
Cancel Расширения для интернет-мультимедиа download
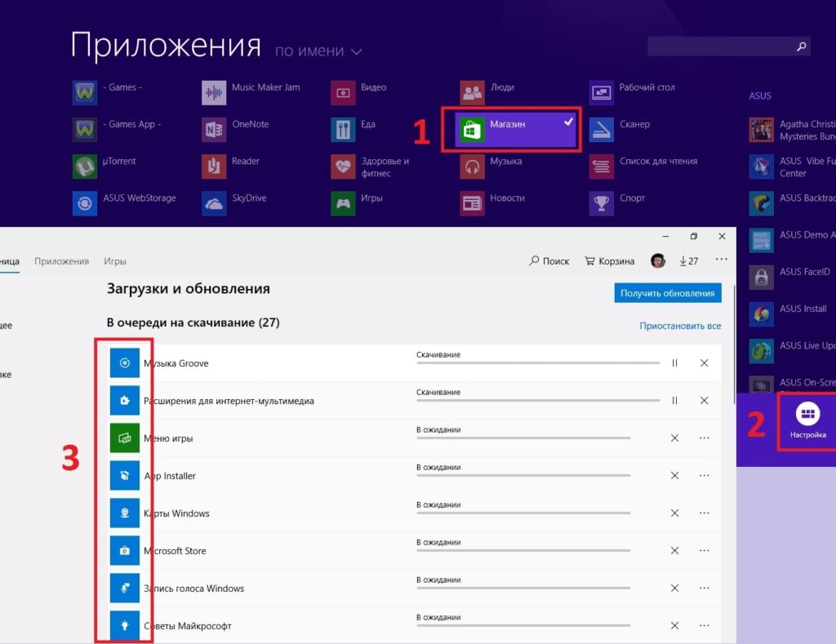pos(705,401)
